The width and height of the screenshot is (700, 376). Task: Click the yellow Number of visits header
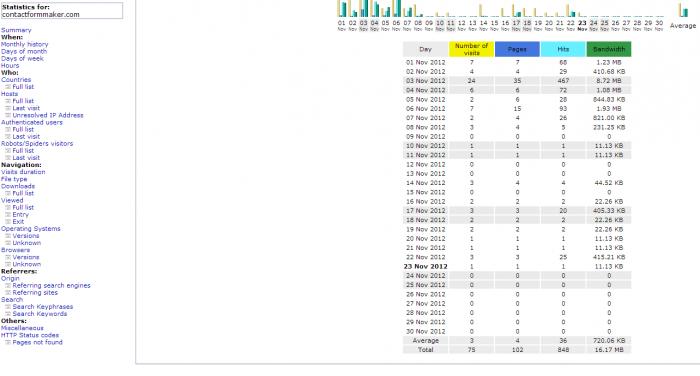click(471, 49)
